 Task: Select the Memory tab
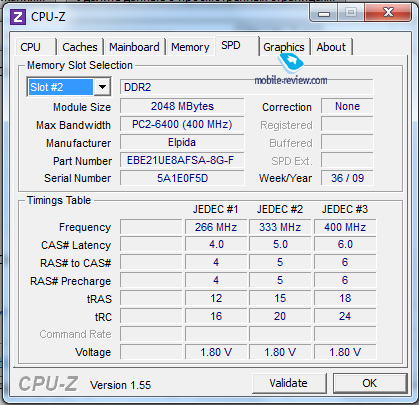pos(190,47)
